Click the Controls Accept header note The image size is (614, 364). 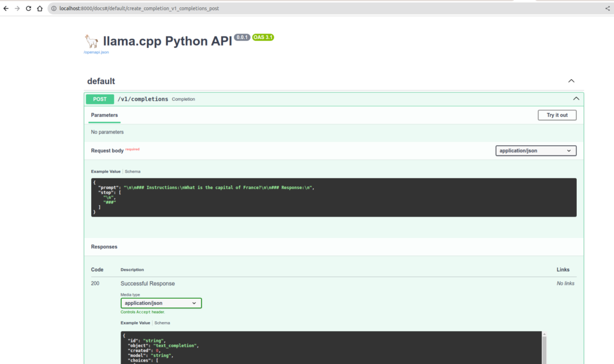pyautogui.click(x=143, y=312)
